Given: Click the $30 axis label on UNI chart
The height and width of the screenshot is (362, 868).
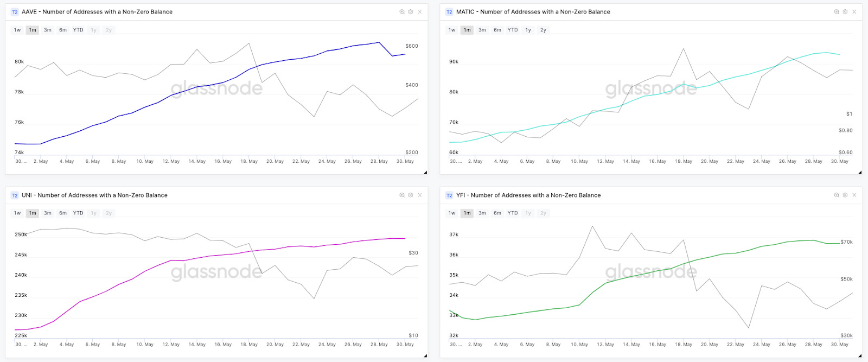Looking at the screenshot, I should pyautogui.click(x=413, y=253).
